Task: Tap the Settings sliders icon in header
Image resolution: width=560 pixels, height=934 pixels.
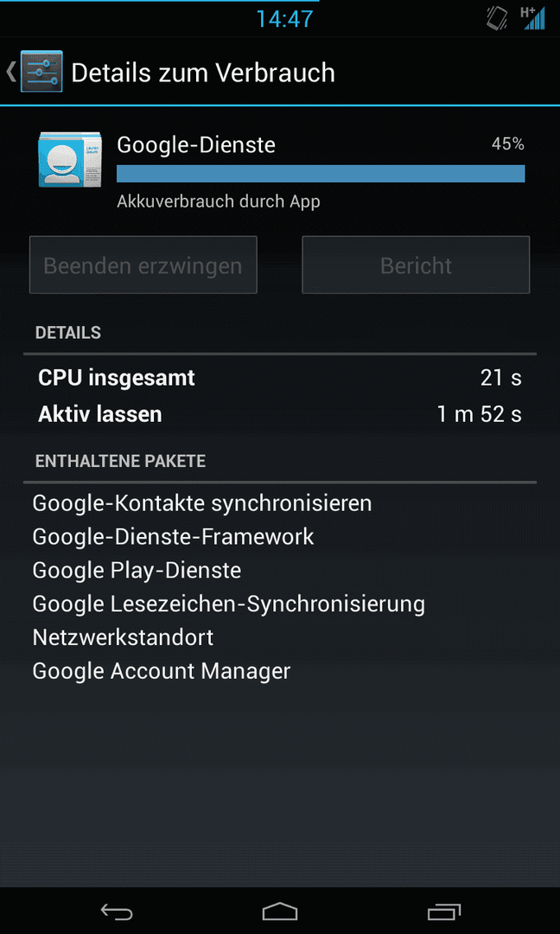Action: pos(41,72)
